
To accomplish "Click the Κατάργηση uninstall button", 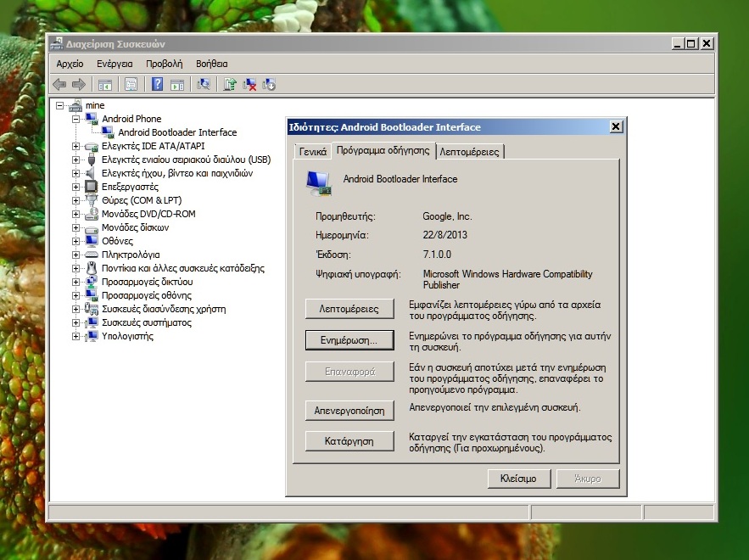I will pos(349,441).
